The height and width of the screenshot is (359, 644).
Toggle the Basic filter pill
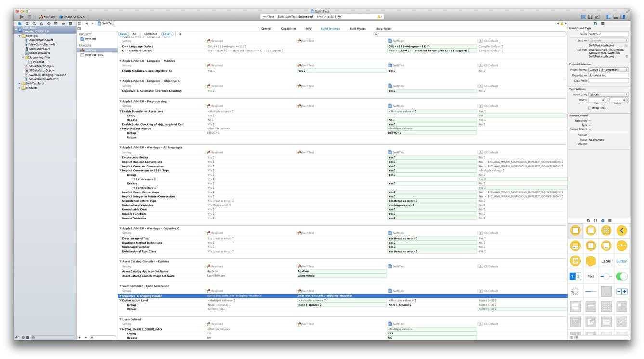click(123, 34)
